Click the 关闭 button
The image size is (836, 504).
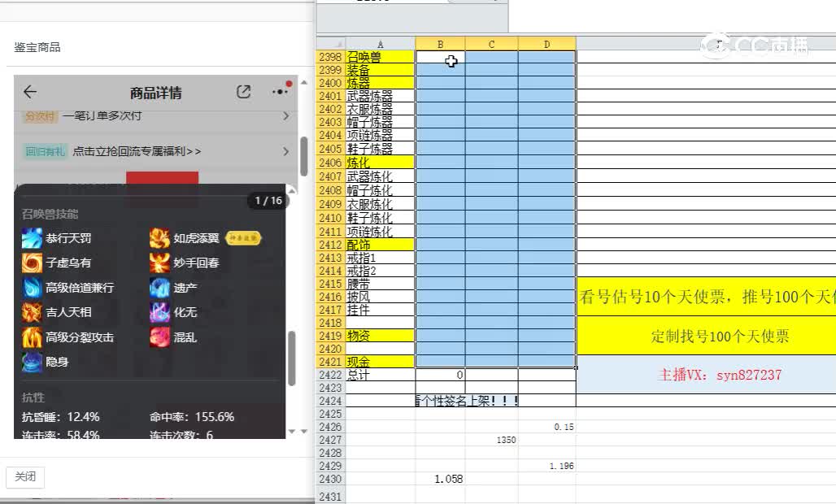[24, 477]
